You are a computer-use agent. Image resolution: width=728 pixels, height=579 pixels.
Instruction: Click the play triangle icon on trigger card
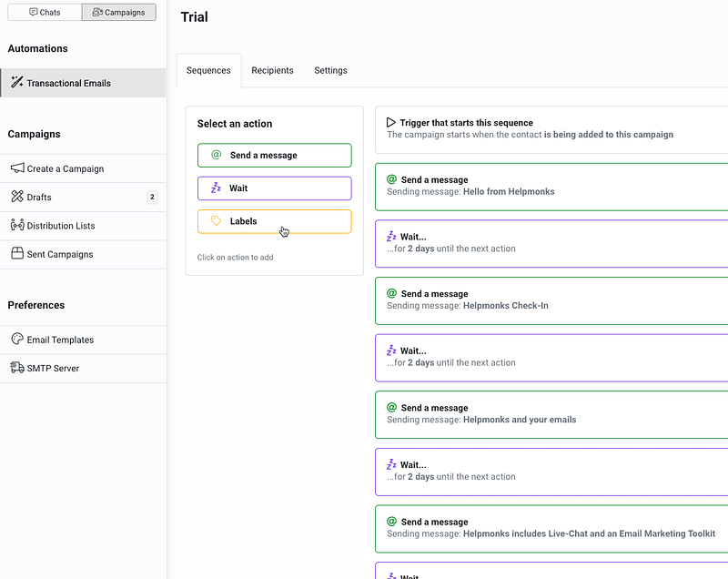pyautogui.click(x=391, y=123)
